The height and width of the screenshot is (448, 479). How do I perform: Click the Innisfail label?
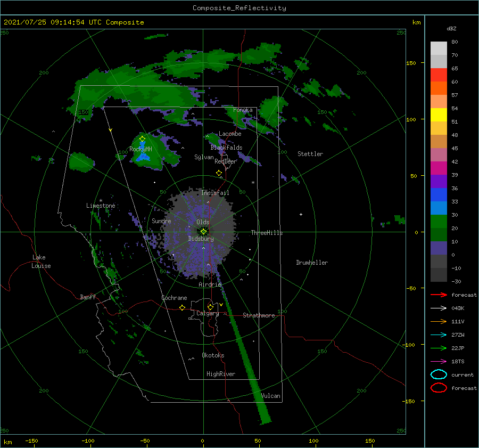click(215, 193)
